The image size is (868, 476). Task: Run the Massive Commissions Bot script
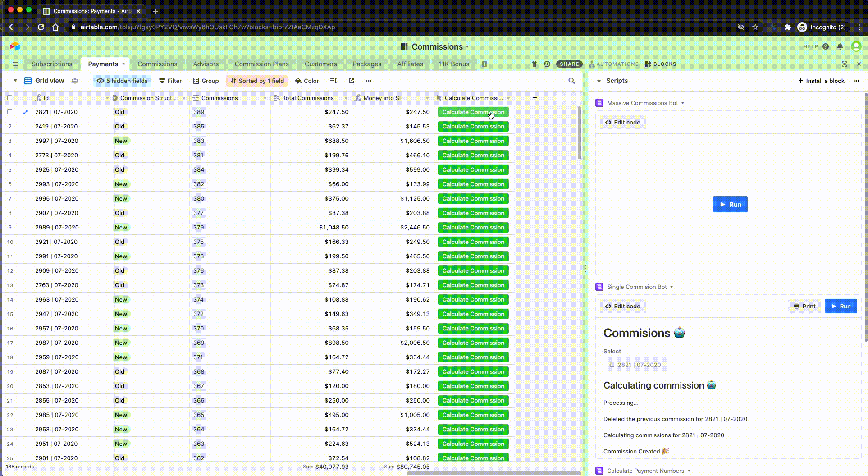tap(730, 204)
